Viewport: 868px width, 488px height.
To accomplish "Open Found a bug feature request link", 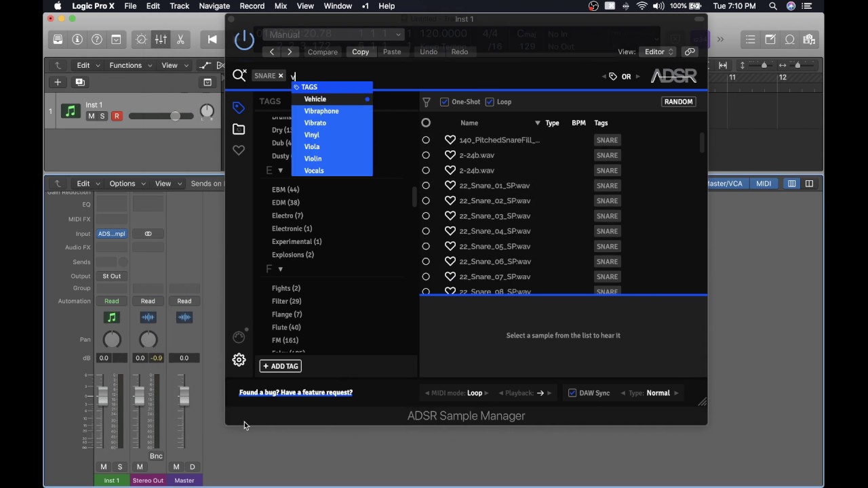I will click(x=296, y=392).
